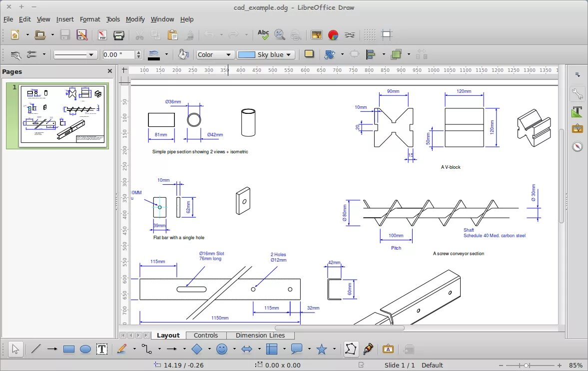Expand the Curve tool dropdown arrow
Image resolution: width=588 pixels, height=371 pixels.
(x=134, y=349)
